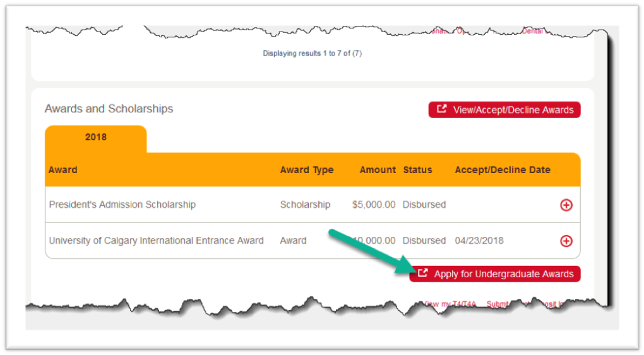Expand University of Calgary International Entrance Award row
The height and width of the screenshot is (355, 644).
tap(566, 241)
